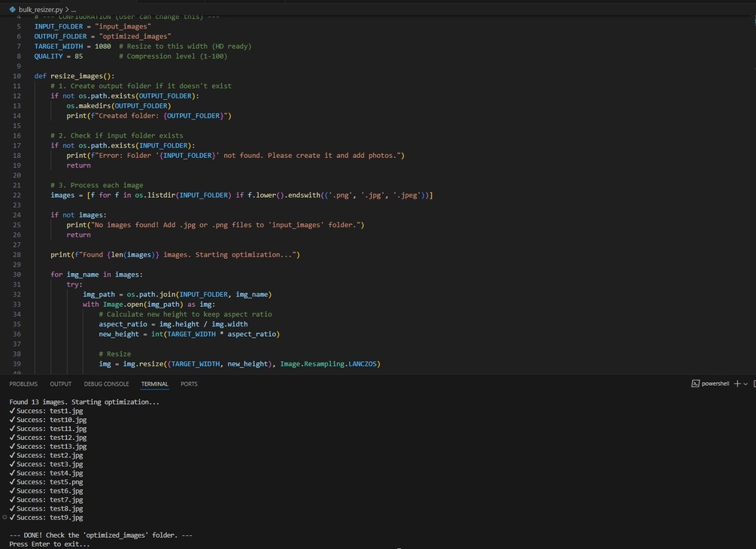Viewport: 756px width, 549px height.
Task: Click line number 30 at the for loop
Action: point(17,274)
